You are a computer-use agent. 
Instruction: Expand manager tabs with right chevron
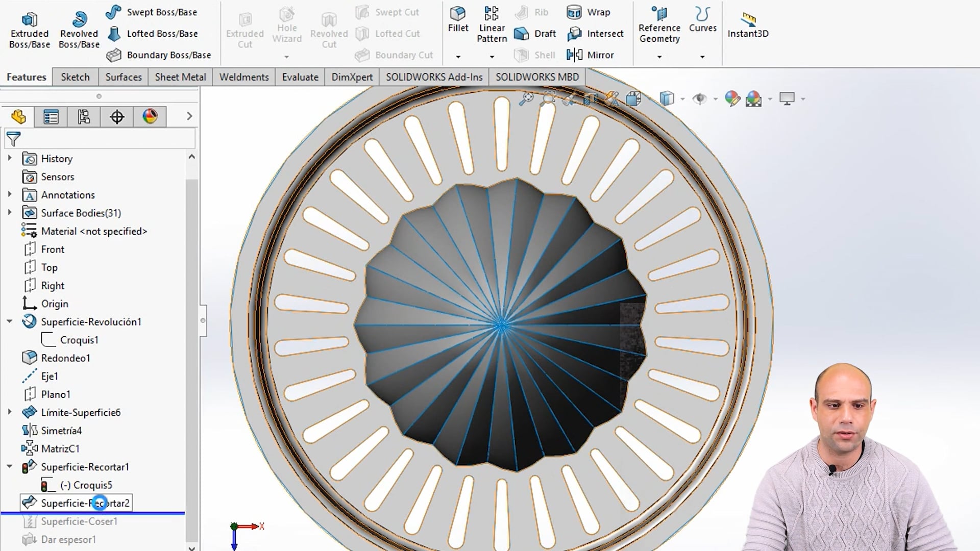pyautogui.click(x=189, y=116)
